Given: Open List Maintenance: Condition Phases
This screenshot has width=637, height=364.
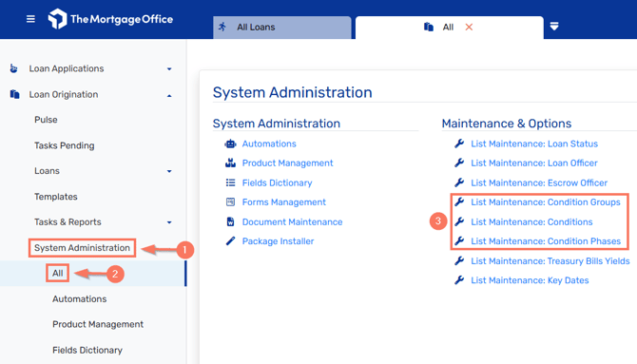Looking at the screenshot, I should (x=546, y=241).
